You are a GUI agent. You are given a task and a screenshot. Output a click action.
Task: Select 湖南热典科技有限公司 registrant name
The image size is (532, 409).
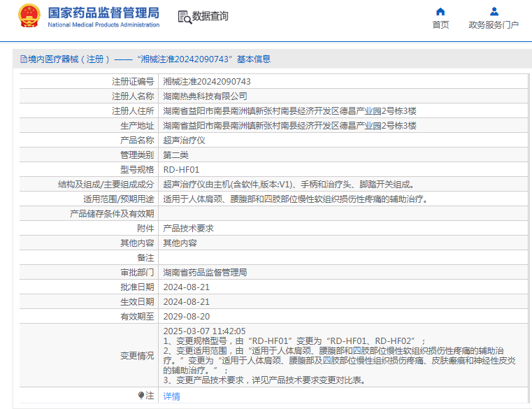coord(205,96)
